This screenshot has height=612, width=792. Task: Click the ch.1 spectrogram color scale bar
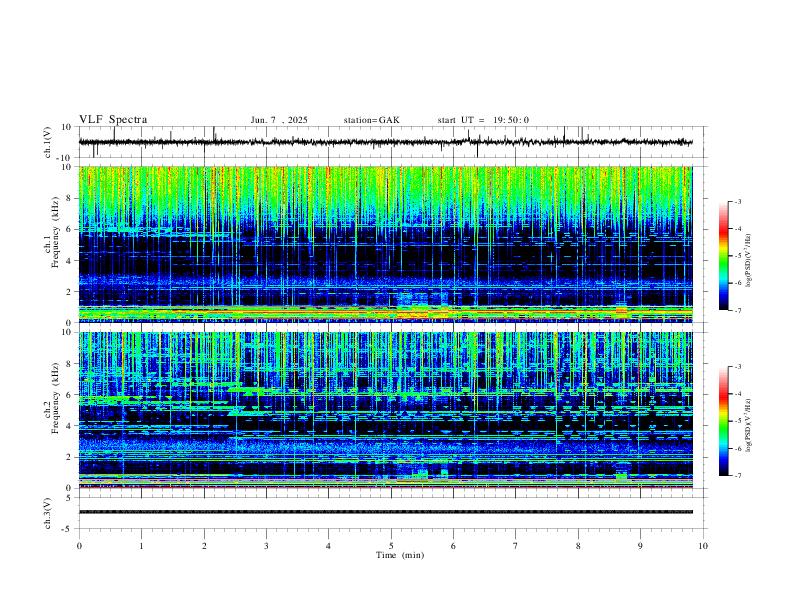click(723, 256)
